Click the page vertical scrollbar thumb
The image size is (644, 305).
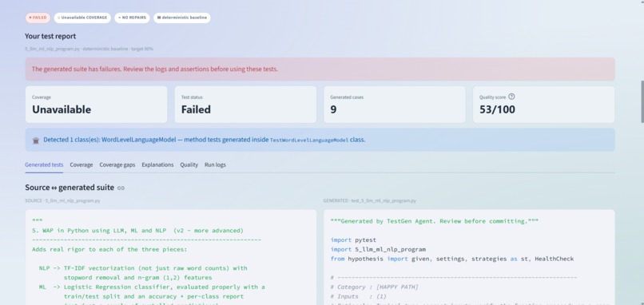point(642,102)
